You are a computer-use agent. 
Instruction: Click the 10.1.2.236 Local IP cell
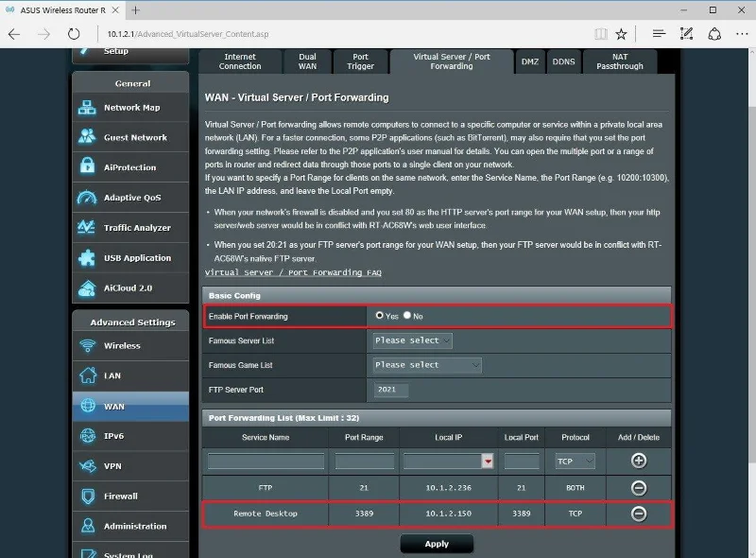pos(448,488)
